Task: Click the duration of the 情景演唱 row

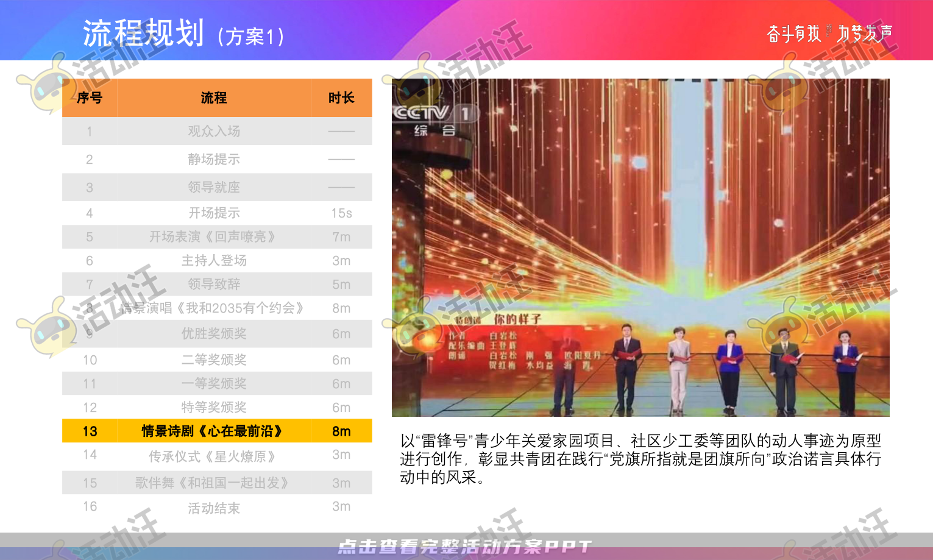Action: [x=341, y=308]
